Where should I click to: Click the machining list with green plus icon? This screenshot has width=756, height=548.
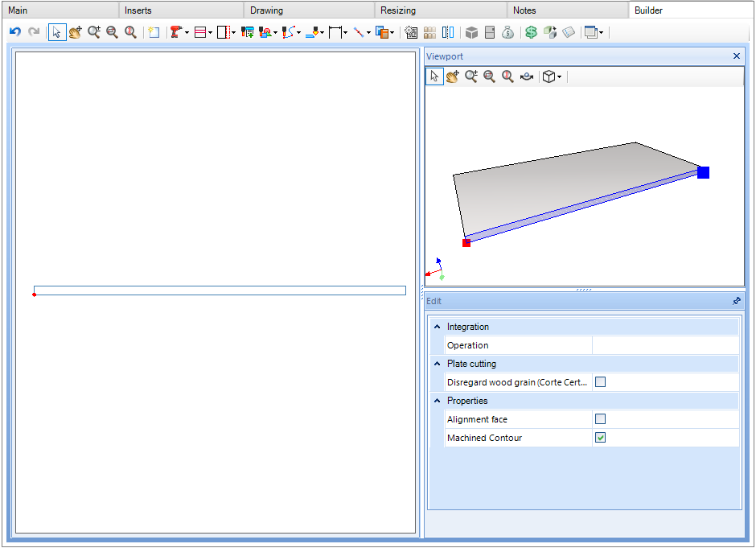coord(248,32)
